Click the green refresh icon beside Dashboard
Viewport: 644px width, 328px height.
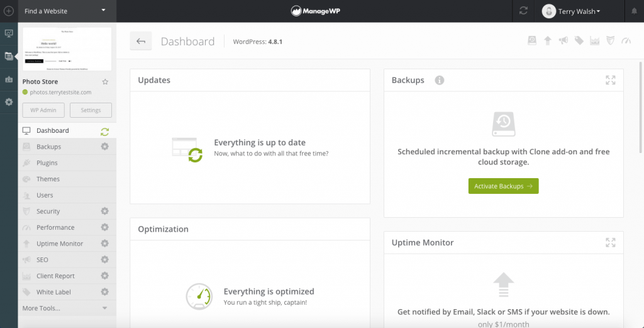105,132
